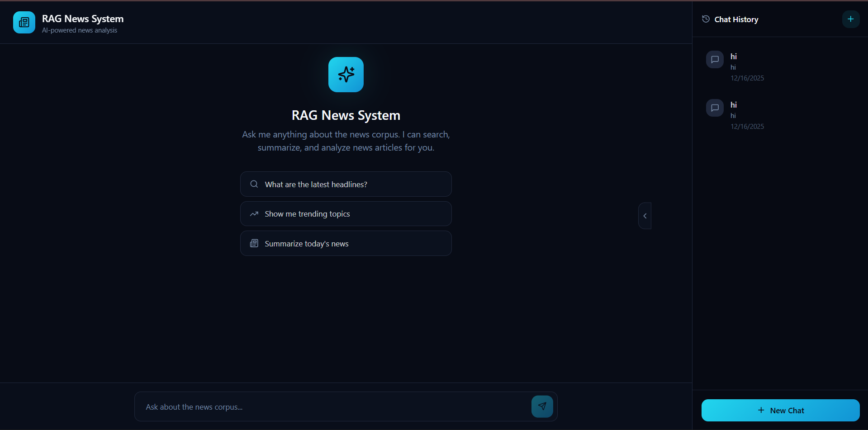This screenshot has height=430, width=868.
Task: Click the RAG News System header title
Action: [x=83, y=19]
